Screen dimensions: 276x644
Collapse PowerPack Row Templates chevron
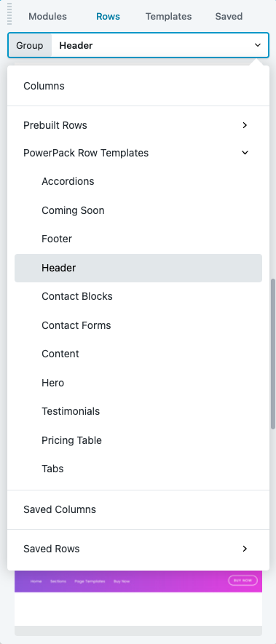tap(245, 153)
